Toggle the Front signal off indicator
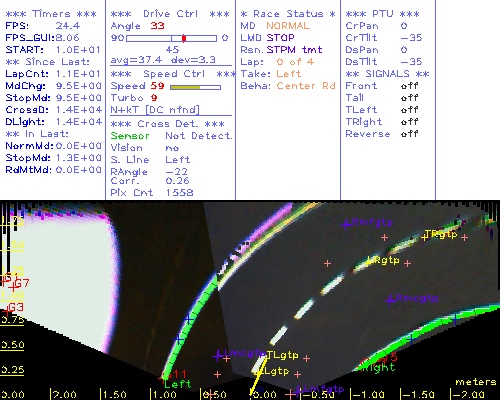Screen dimensions: 500x400 coord(409,86)
